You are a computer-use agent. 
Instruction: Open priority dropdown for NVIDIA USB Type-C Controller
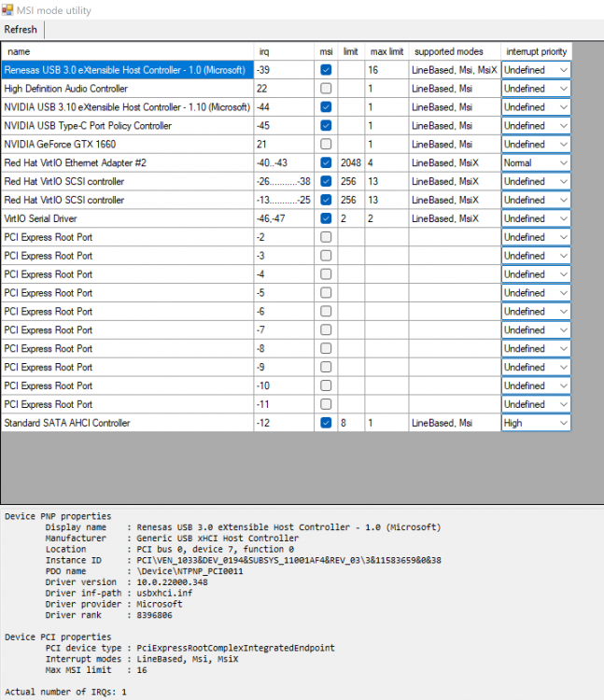536,125
